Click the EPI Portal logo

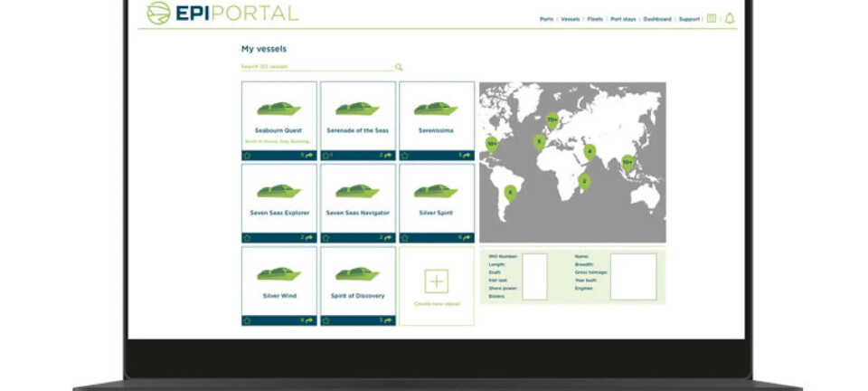(x=222, y=14)
